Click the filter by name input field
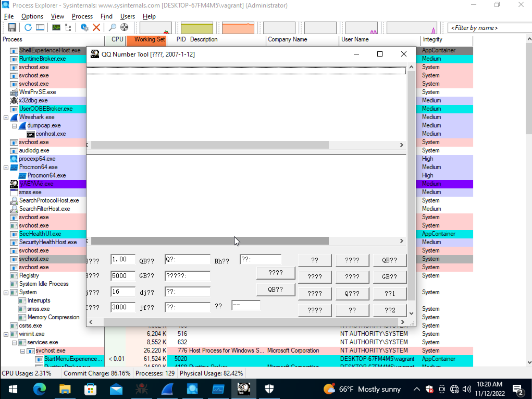The height and width of the screenshot is (399, 532). [489, 28]
